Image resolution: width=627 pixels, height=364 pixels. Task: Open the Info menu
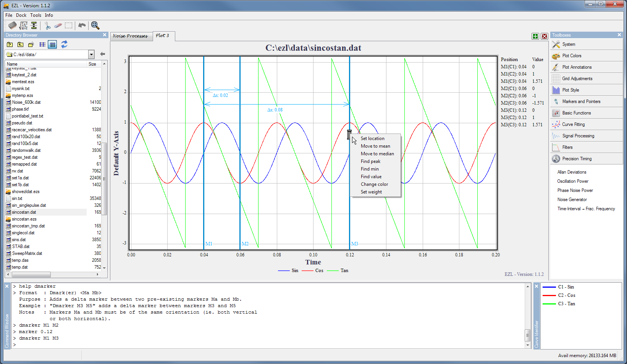[x=49, y=15]
